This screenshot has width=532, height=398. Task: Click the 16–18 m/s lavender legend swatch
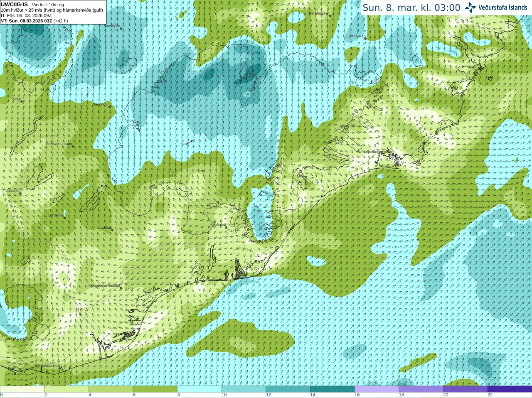(x=377, y=389)
